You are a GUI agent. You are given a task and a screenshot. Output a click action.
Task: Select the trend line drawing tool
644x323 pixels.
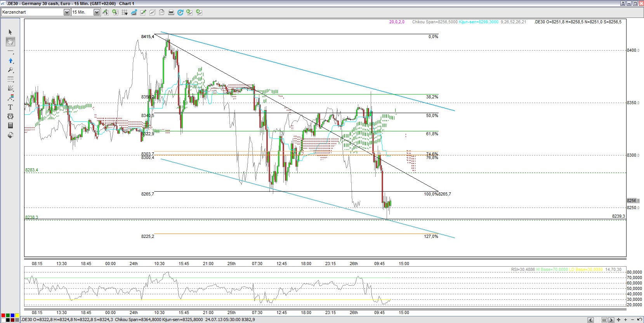10,51
